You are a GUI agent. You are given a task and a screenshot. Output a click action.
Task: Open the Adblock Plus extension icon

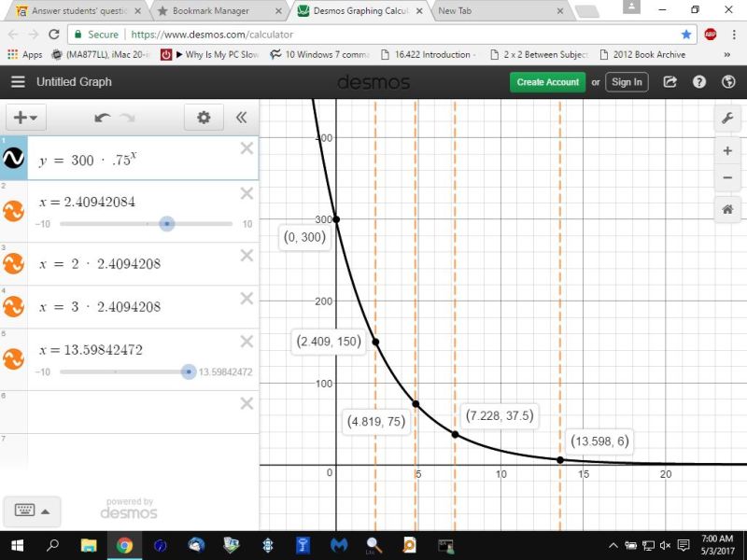pyautogui.click(x=710, y=35)
